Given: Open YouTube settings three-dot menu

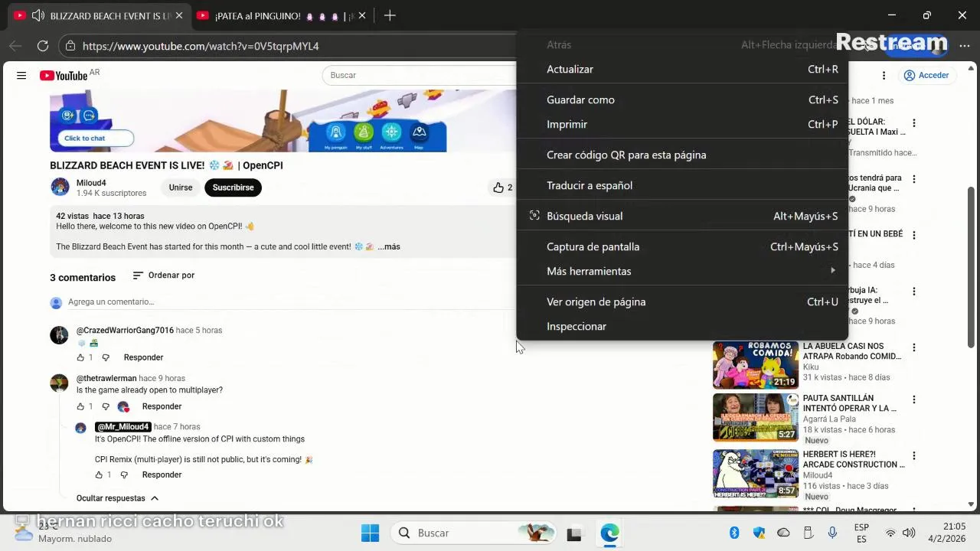Looking at the screenshot, I should click(884, 75).
